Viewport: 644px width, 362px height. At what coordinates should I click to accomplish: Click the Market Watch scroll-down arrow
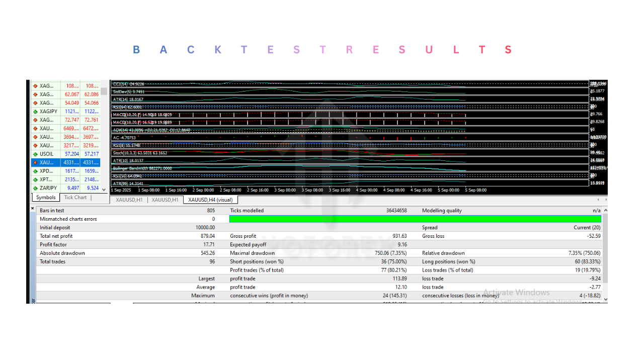coord(104,190)
